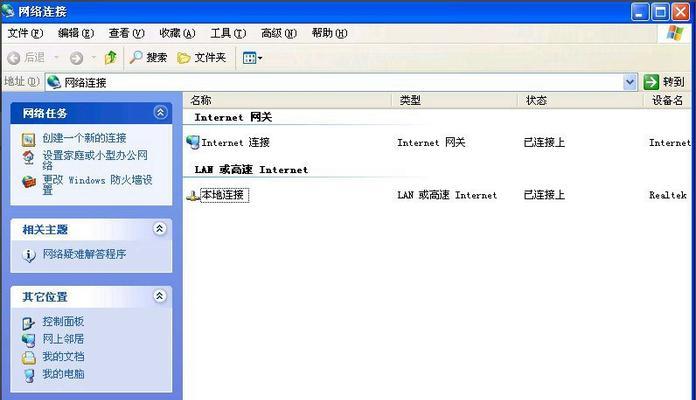Click the troubleshooter info icon
Image resolution: width=696 pixels, height=400 pixels.
click(x=28, y=255)
